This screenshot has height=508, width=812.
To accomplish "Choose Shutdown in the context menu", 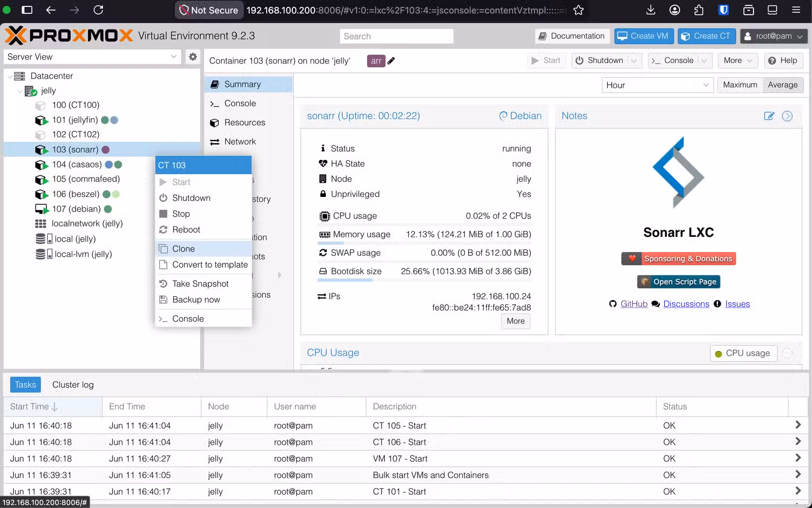I will coord(204,198).
